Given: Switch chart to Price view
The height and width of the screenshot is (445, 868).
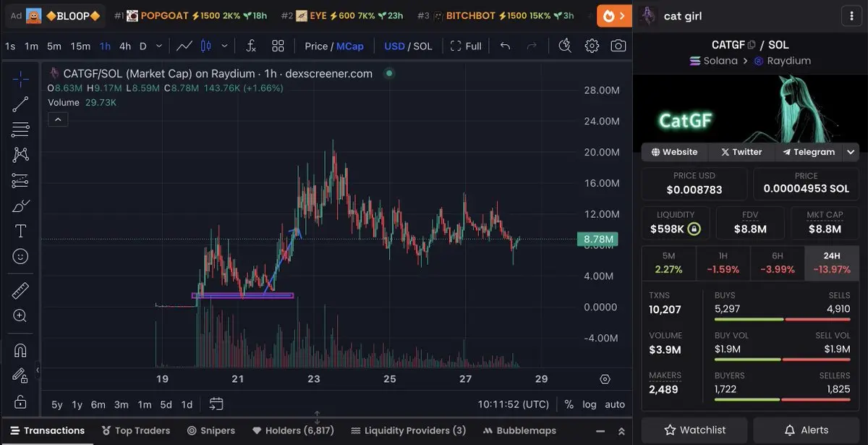Looking at the screenshot, I should click(x=316, y=46).
